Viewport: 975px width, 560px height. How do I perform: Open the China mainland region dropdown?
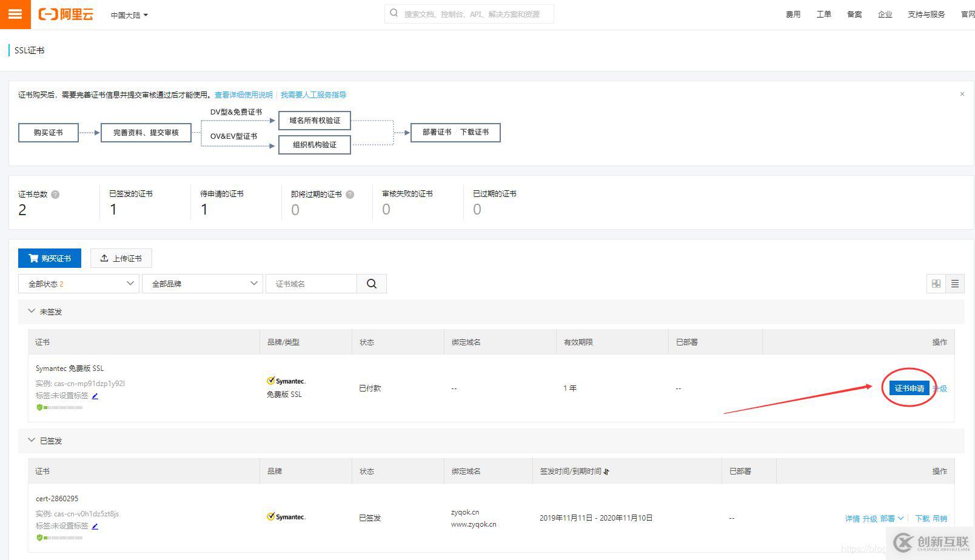point(129,15)
